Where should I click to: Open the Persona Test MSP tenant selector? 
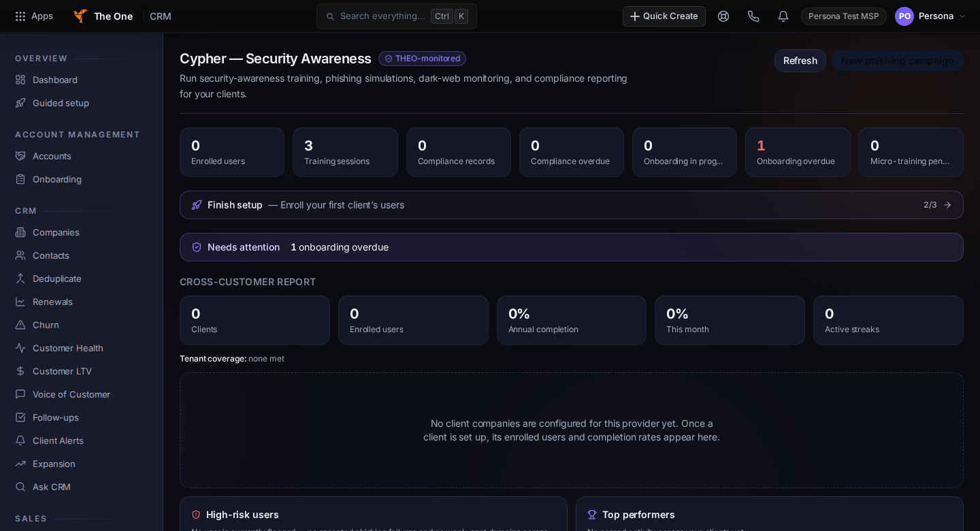pos(844,16)
